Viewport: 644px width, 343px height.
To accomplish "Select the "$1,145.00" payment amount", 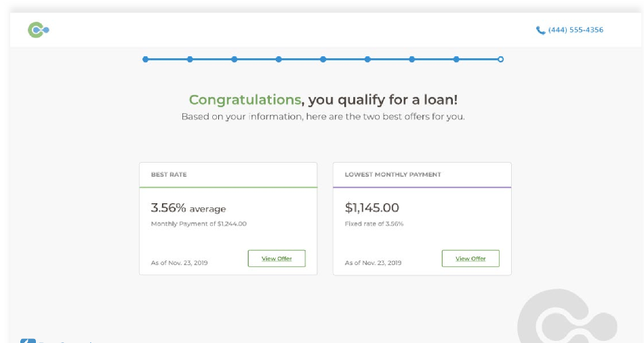I will (371, 208).
